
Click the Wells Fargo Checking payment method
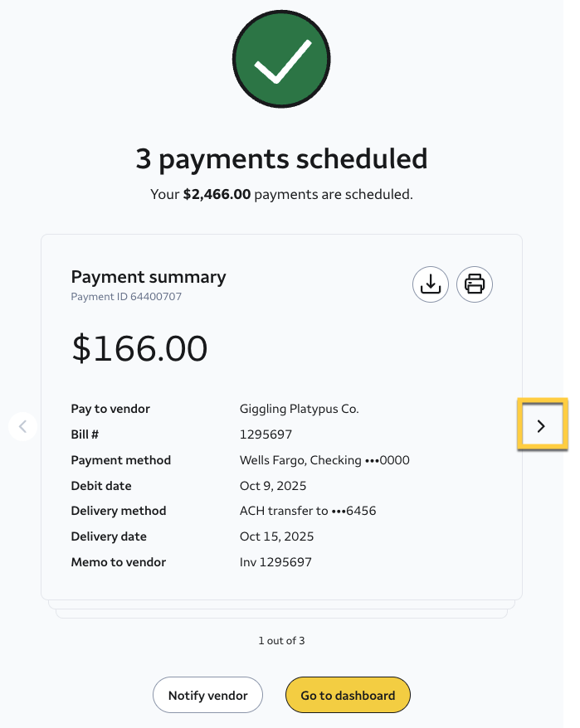[x=324, y=460]
